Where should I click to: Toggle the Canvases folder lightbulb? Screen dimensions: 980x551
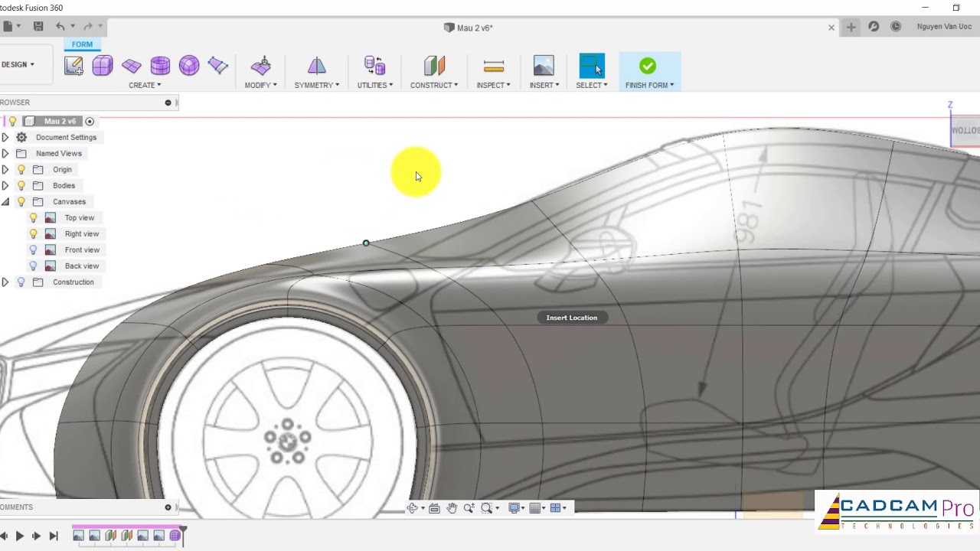[21, 201]
